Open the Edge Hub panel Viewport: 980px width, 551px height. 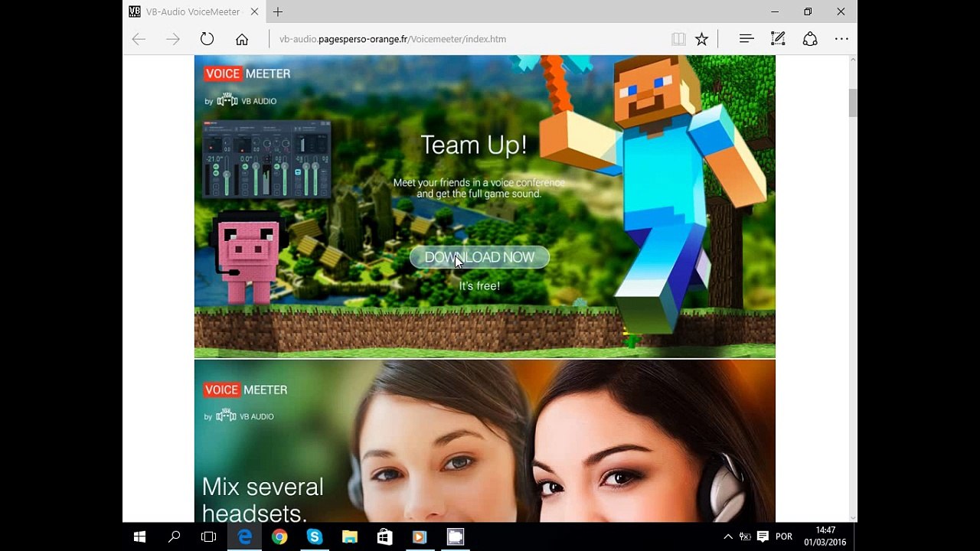click(x=746, y=39)
